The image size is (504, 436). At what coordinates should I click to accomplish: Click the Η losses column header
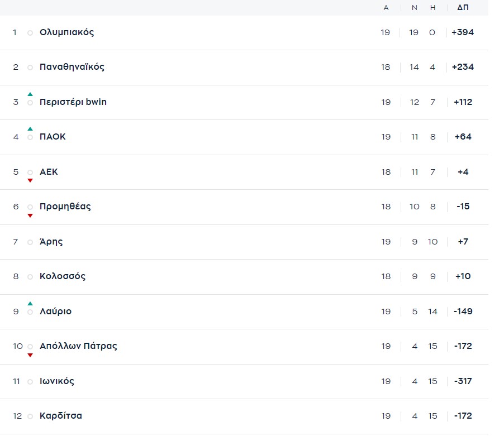coord(432,8)
